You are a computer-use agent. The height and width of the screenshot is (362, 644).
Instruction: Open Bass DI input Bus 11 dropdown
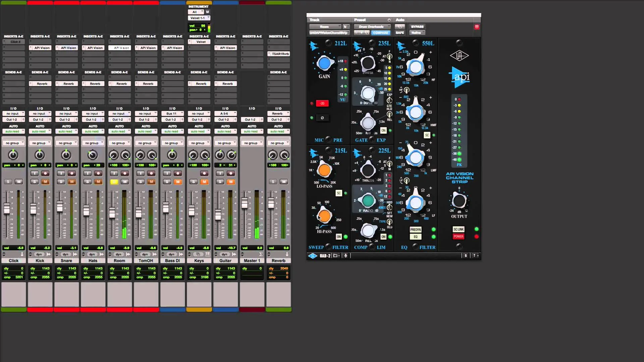tap(172, 114)
